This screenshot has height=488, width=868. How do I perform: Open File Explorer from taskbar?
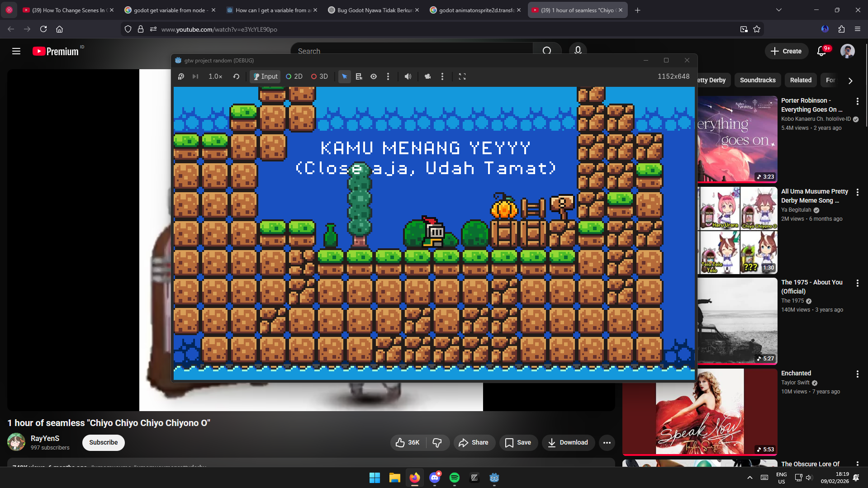pos(395,478)
